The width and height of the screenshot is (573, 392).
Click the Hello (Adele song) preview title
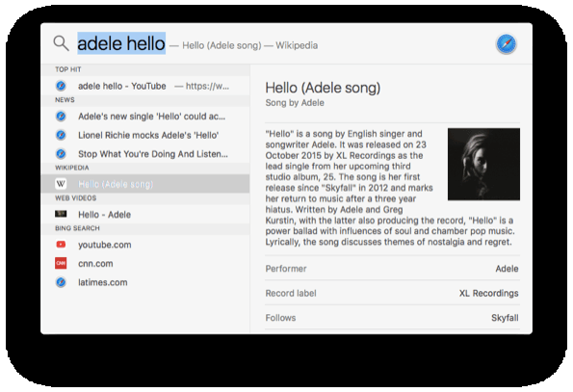323,88
